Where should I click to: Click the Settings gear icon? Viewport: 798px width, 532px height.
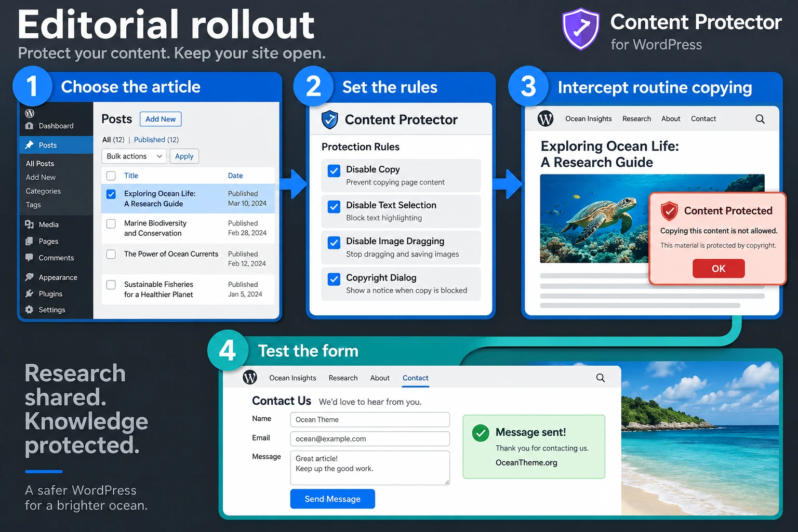point(30,310)
